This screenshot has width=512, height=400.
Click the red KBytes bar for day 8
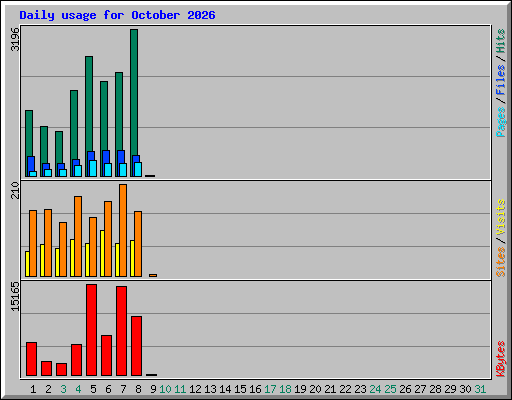136,346
